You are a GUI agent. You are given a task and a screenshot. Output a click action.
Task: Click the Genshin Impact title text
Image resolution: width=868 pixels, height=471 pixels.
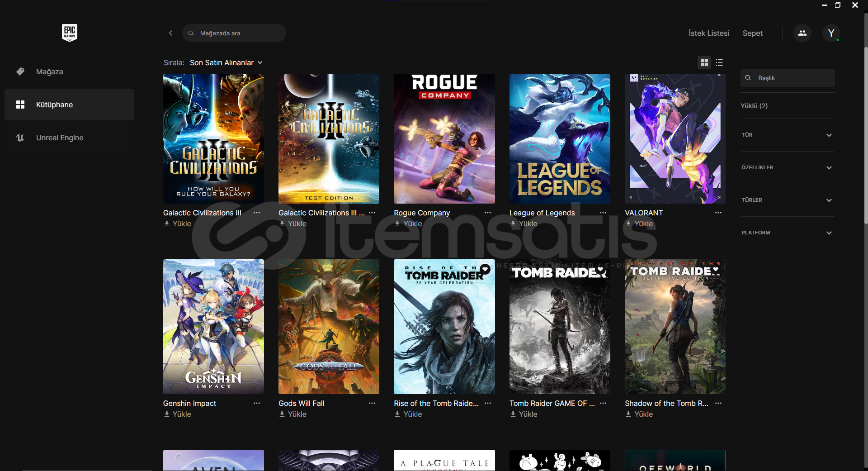[x=189, y=403]
